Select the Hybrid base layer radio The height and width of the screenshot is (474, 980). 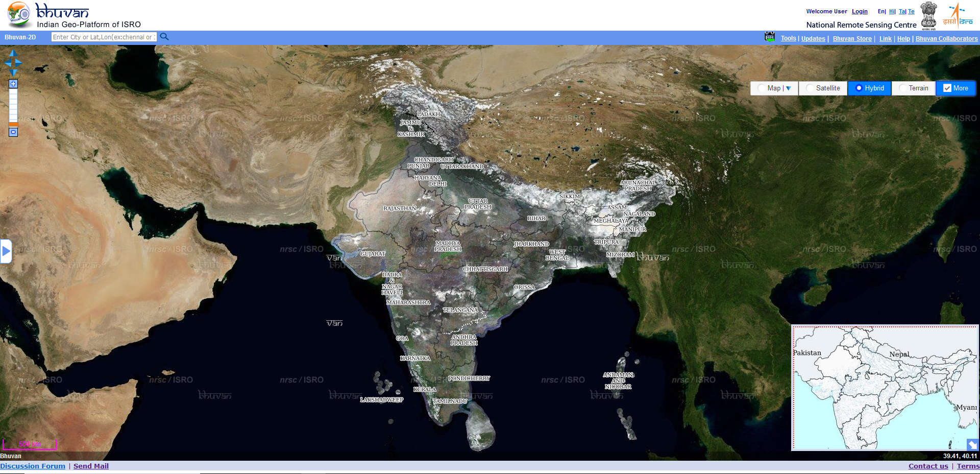859,88
